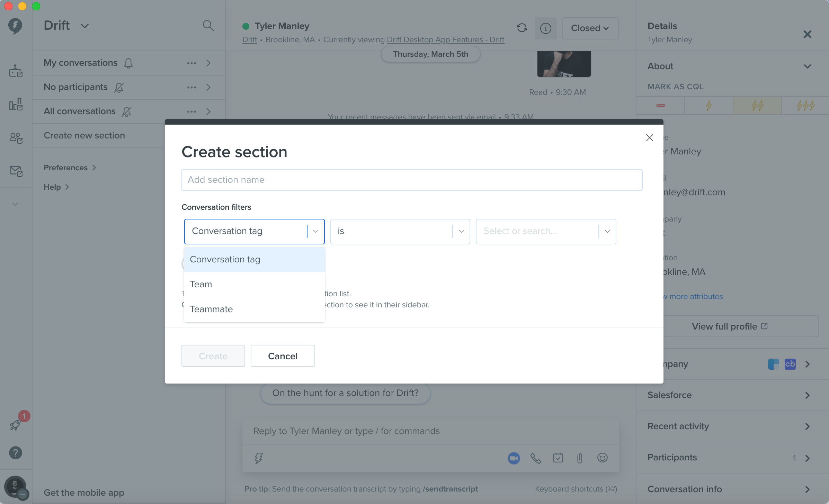Click the user avatar at bottom left
829x504 pixels.
tap(15, 486)
